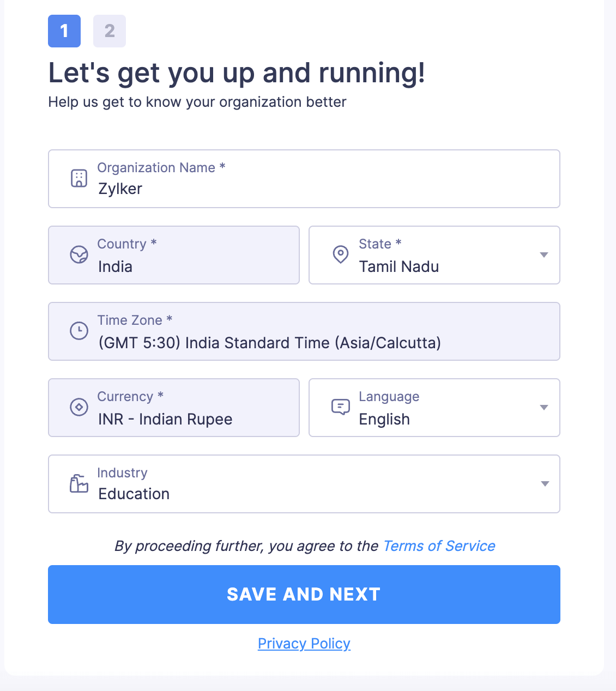Click the globe icon in the Country field
The width and height of the screenshot is (616, 691).
click(80, 254)
